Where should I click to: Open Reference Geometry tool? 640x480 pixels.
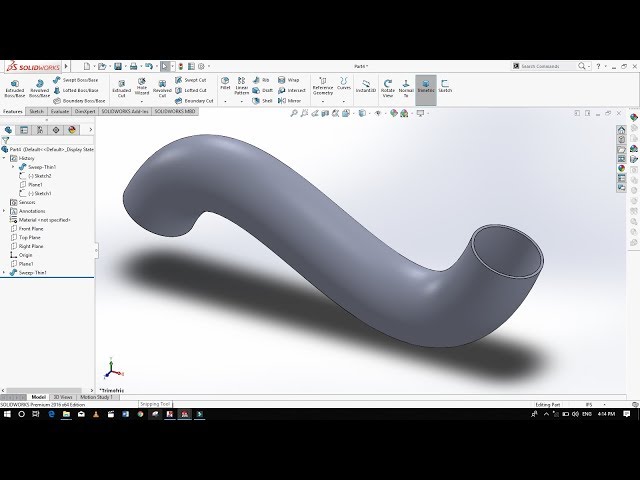[322, 86]
